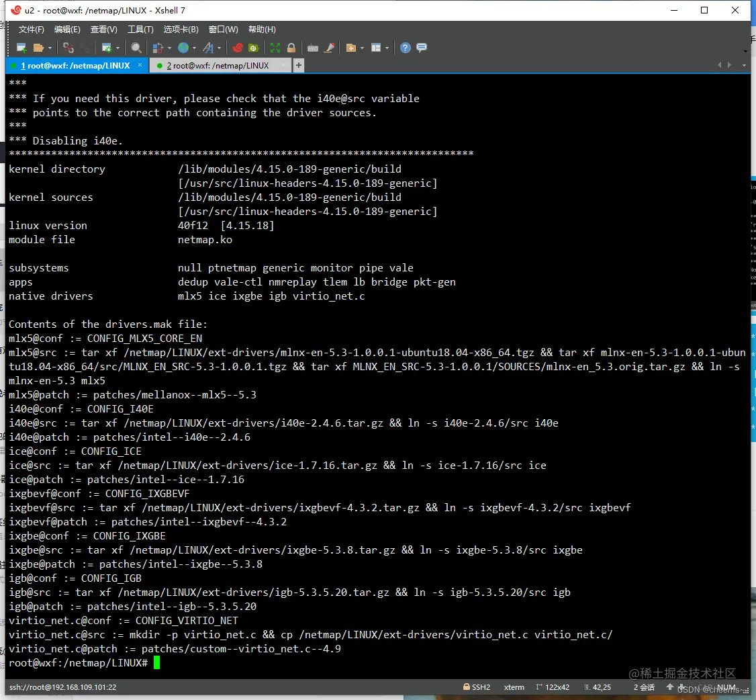Click the Open Session folder icon
The image size is (756, 700).
(x=38, y=48)
